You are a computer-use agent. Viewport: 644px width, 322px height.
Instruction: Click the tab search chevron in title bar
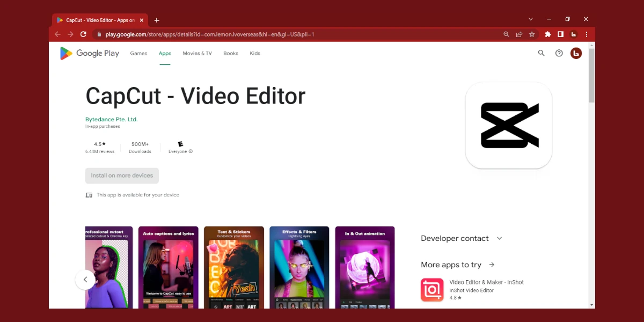pos(531,19)
